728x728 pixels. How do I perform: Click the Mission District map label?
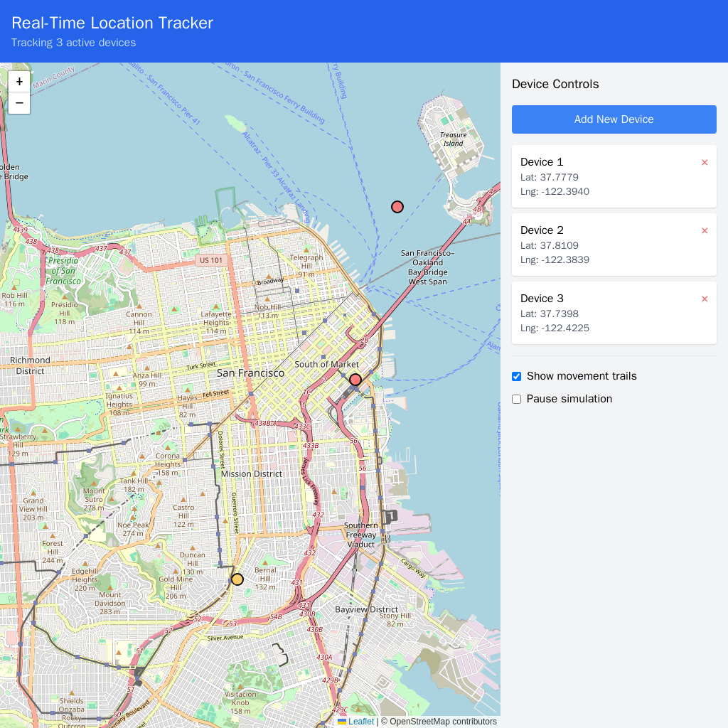coord(251,473)
